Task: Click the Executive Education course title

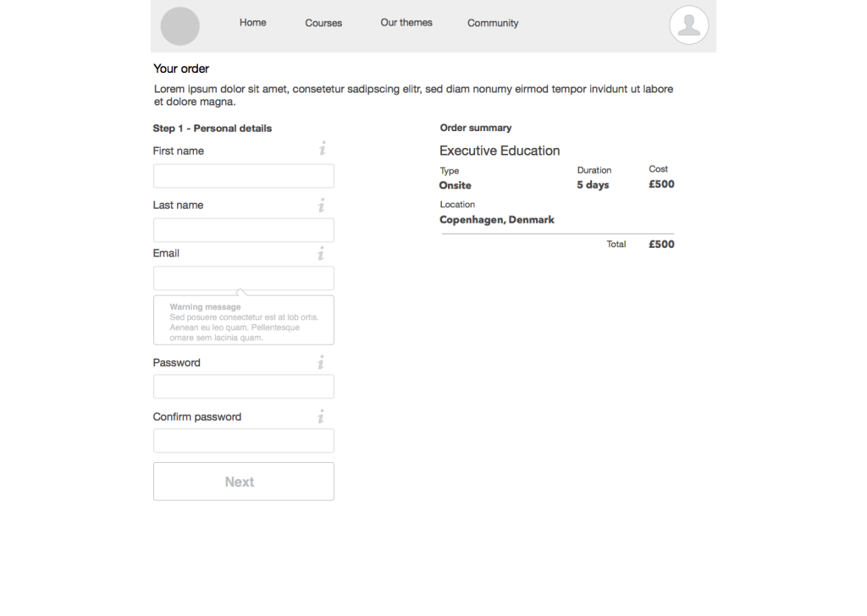Action: [500, 151]
